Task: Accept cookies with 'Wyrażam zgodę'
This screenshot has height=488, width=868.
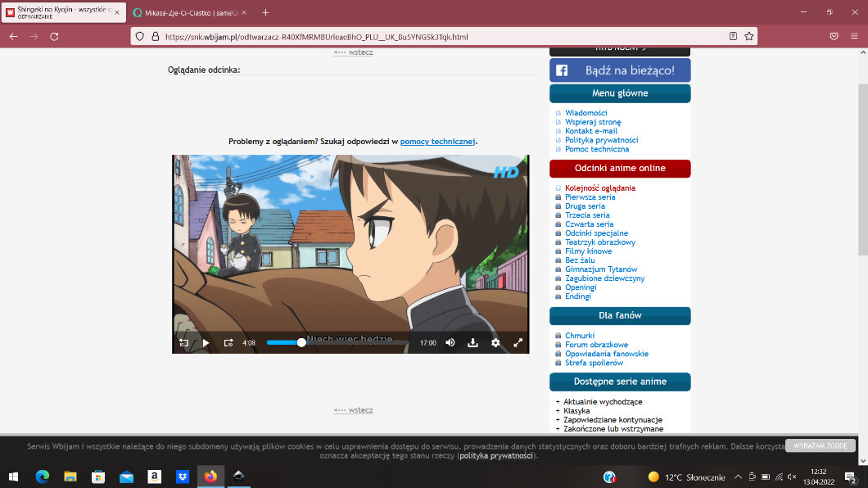Action: pyautogui.click(x=820, y=445)
